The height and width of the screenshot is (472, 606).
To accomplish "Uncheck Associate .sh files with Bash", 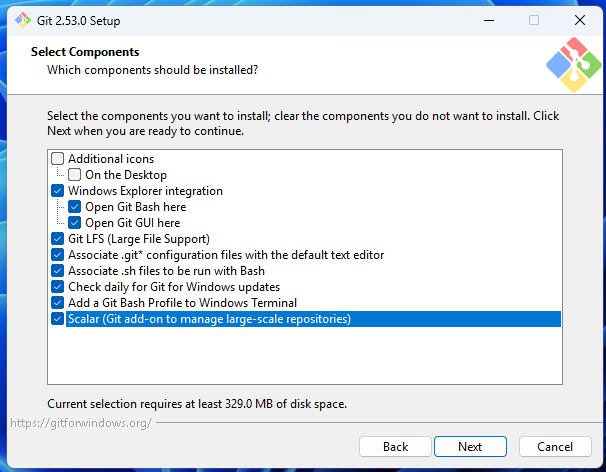I will click(57, 271).
